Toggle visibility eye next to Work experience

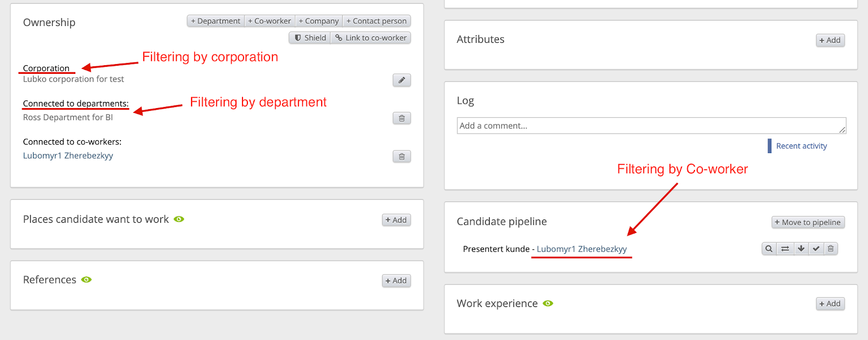pyautogui.click(x=548, y=303)
